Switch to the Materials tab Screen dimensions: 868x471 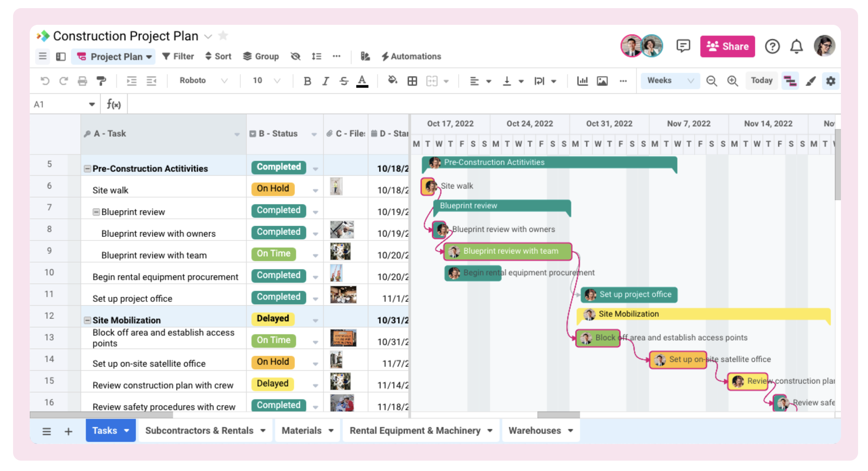[x=302, y=430]
